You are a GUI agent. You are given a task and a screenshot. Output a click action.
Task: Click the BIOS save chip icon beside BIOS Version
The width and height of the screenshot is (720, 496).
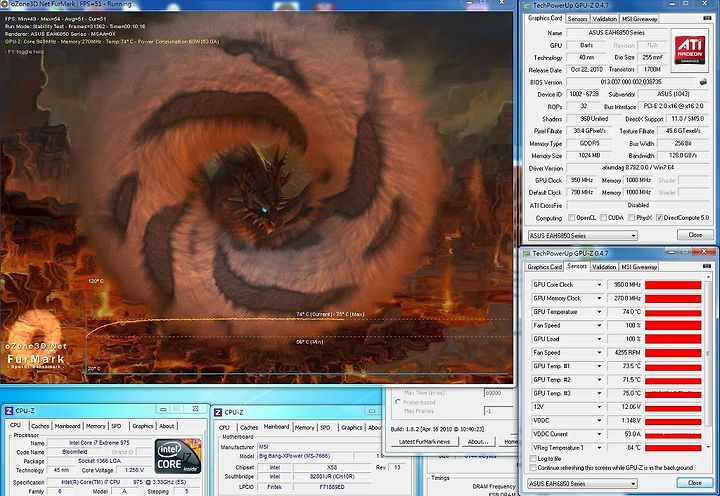[x=703, y=82]
